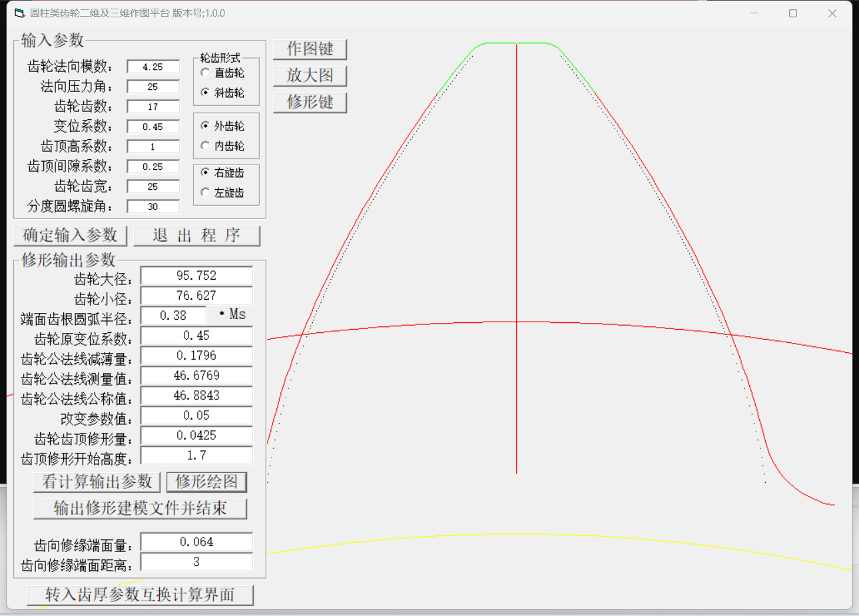Maximize the gear drawing window
Image resolution: width=859 pixels, height=616 pixels.
point(793,13)
